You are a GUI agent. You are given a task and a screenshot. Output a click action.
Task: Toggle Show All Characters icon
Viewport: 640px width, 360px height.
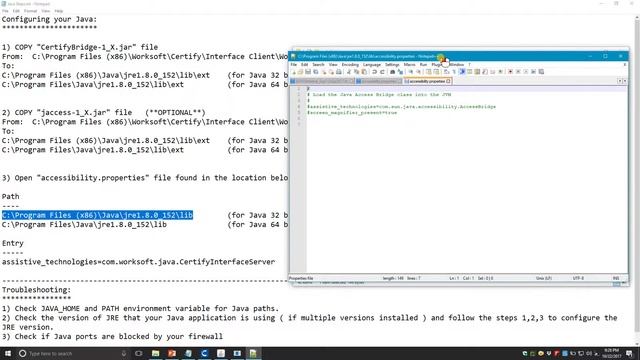click(454, 72)
